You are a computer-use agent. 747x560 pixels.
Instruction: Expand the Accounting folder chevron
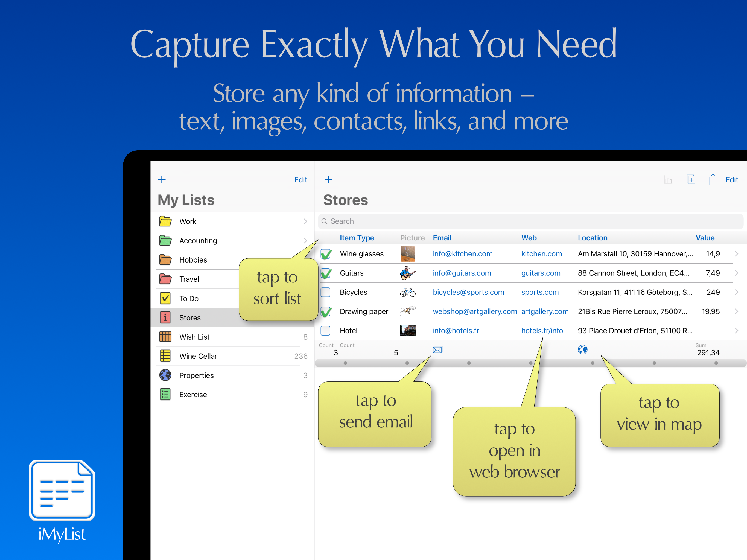(305, 240)
